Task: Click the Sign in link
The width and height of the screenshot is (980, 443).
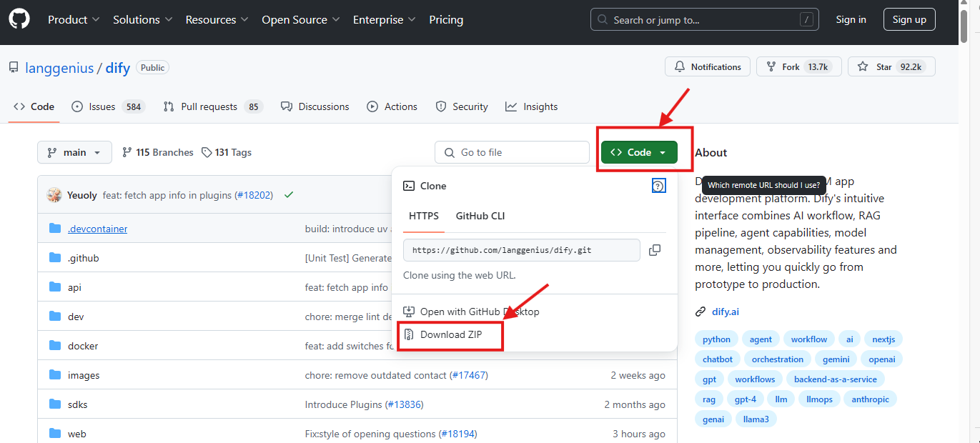Action: click(x=851, y=20)
